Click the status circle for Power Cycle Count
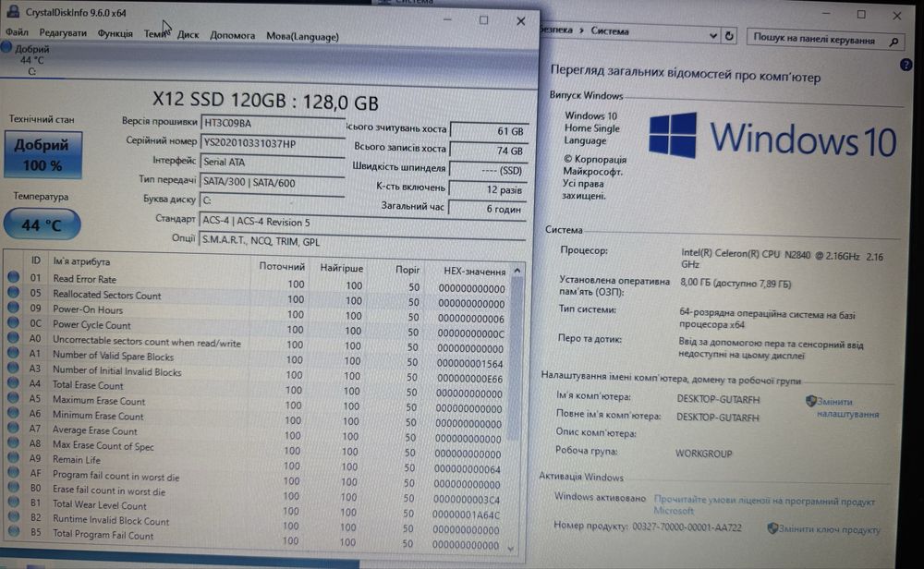Viewport: 924px width, 569px height. pos(14,322)
